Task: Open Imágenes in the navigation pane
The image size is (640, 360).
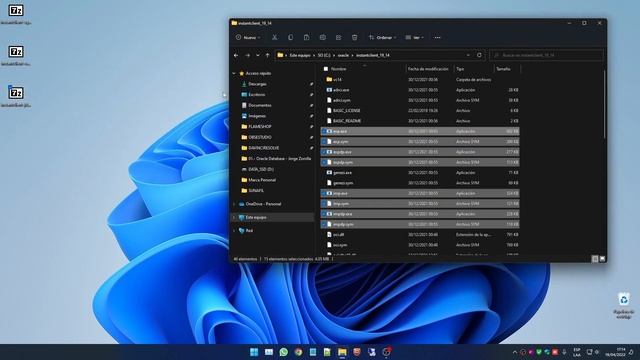Action: pyautogui.click(x=257, y=116)
